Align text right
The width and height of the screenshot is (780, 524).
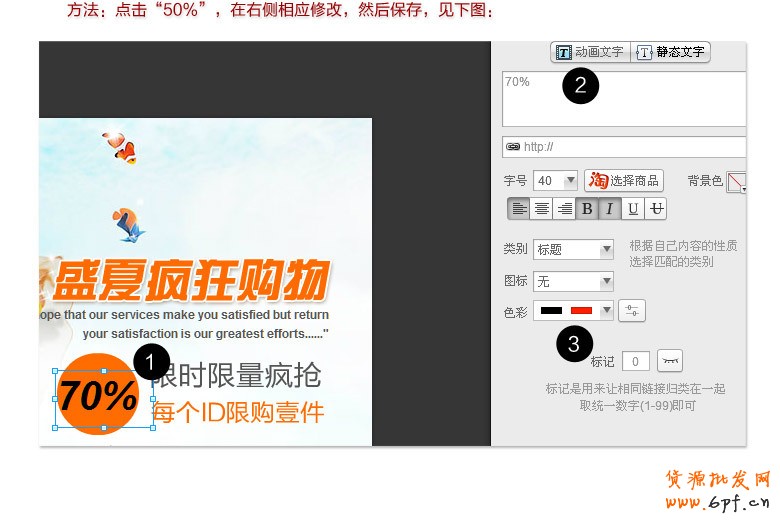[564, 209]
